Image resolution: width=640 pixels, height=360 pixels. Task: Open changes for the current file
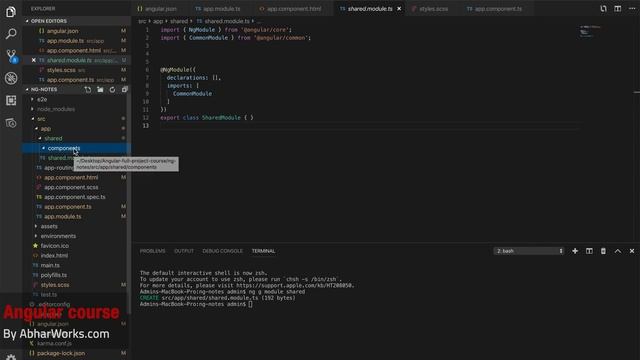click(x=603, y=9)
